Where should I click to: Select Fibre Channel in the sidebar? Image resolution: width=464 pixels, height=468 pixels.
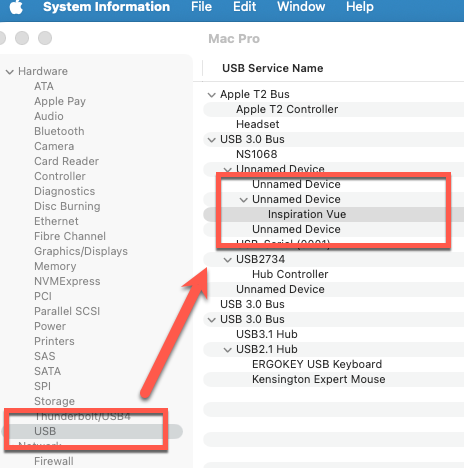tap(70, 236)
